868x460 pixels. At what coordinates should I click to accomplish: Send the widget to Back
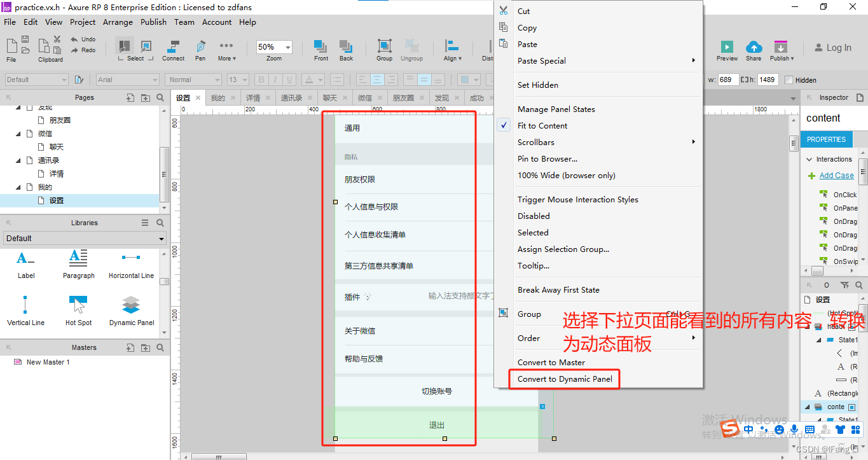[x=346, y=50]
